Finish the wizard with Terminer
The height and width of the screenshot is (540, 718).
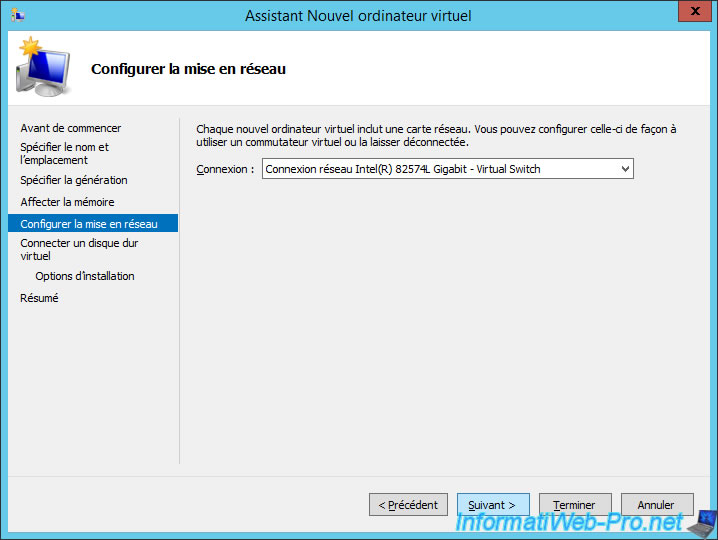point(575,505)
